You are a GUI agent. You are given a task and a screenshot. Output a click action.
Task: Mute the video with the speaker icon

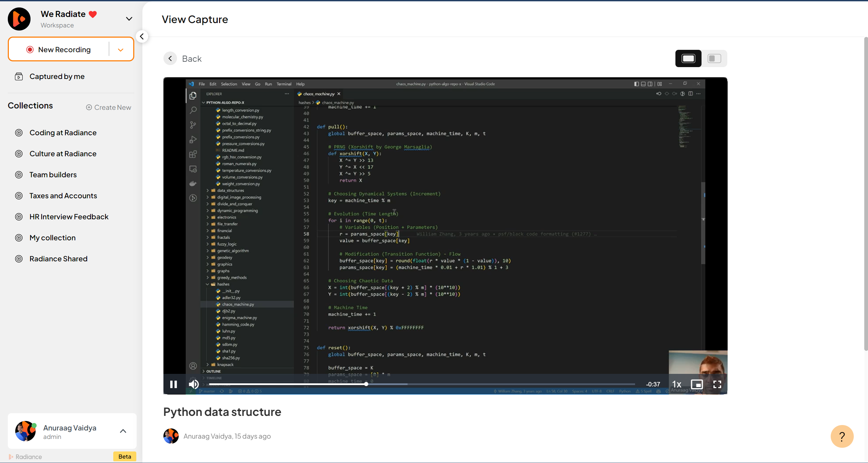[x=194, y=384]
